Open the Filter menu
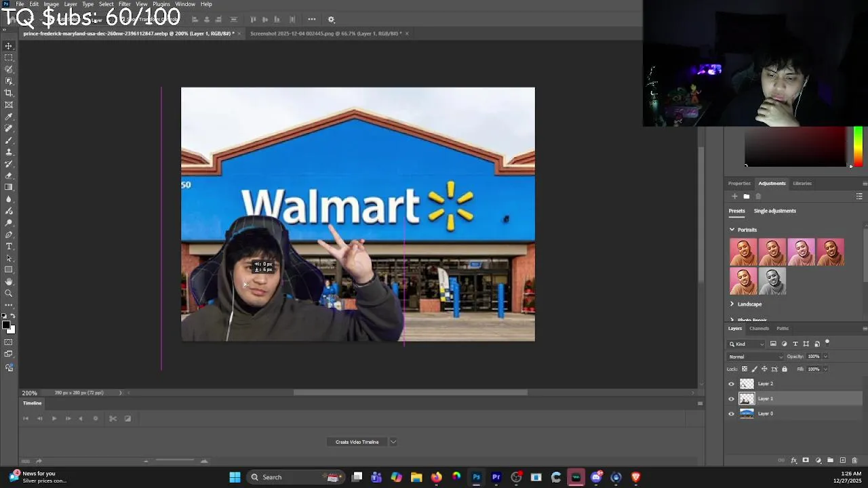The image size is (868, 488). click(124, 4)
